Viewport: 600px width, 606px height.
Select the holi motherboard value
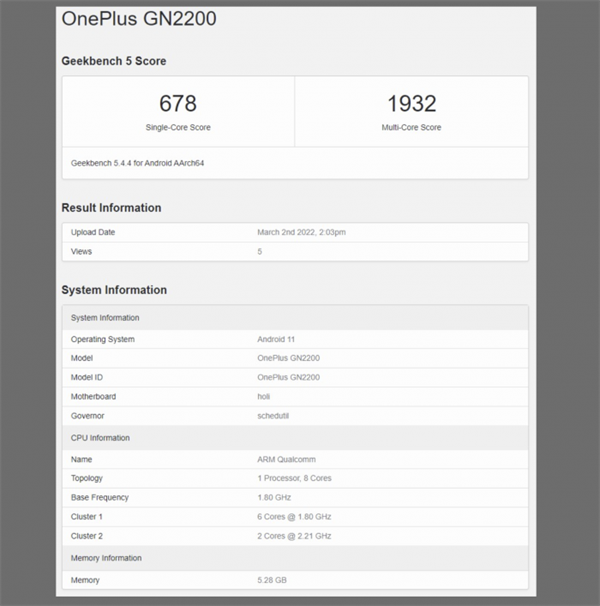pos(264,397)
